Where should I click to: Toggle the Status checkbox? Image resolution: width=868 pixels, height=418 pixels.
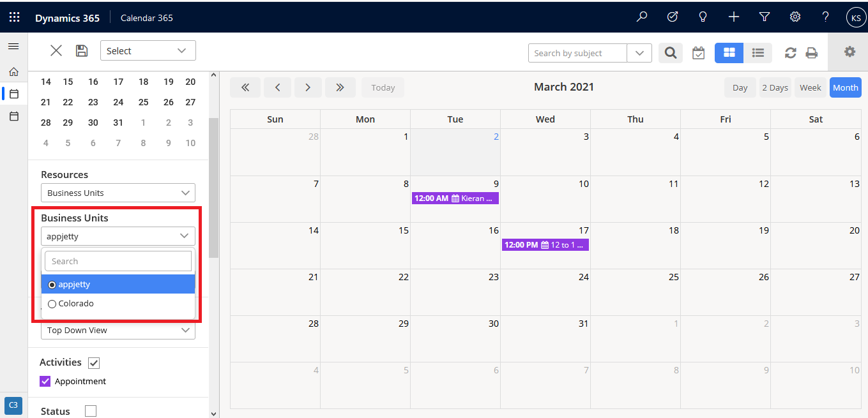tap(91, 411)
